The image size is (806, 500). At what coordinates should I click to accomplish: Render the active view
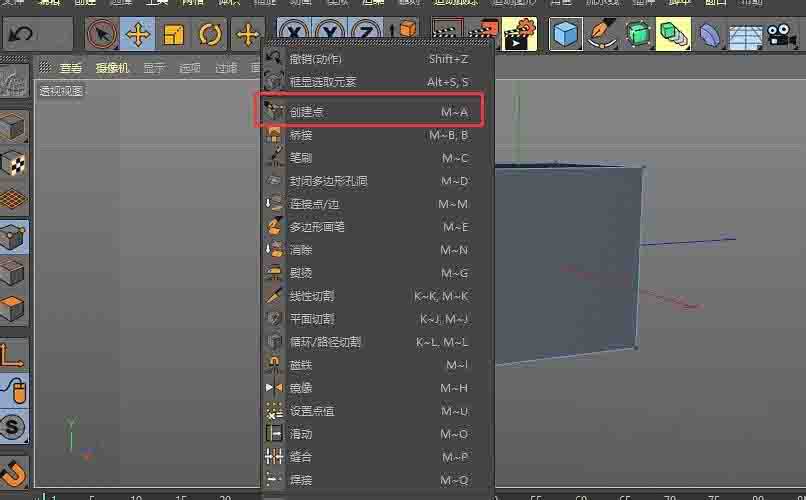[447, 28]
